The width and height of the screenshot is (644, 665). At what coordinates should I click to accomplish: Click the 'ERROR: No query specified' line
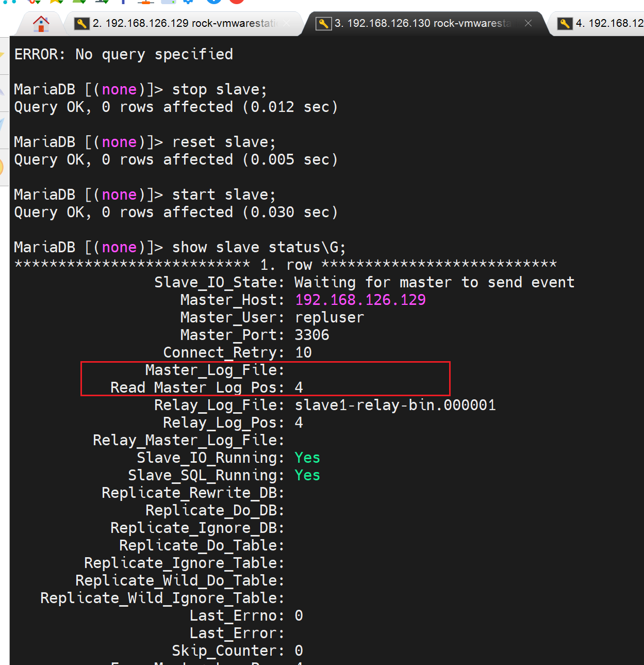tap(124, 54)
